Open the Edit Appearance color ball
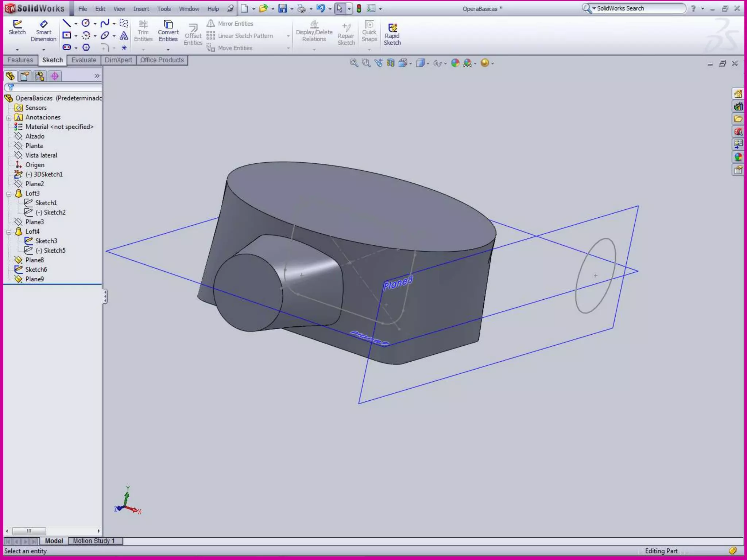 point(455,63)
